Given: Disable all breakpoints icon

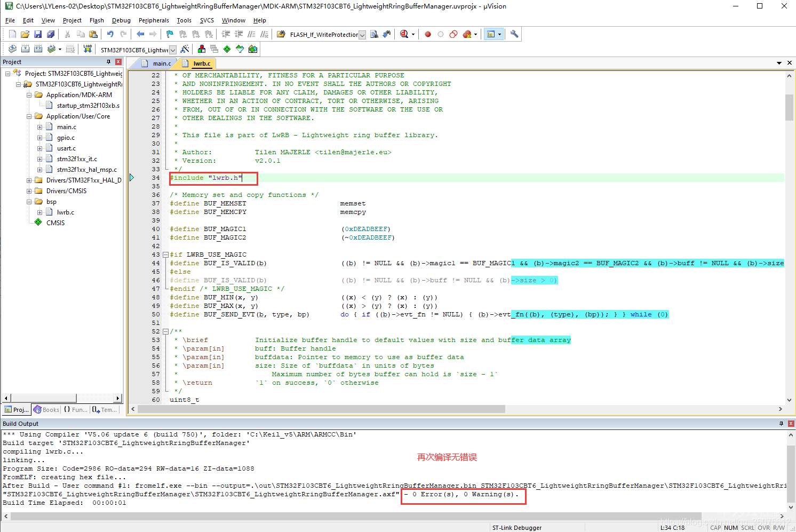Looking at the screenshot, I should click(x=453, y=34).
